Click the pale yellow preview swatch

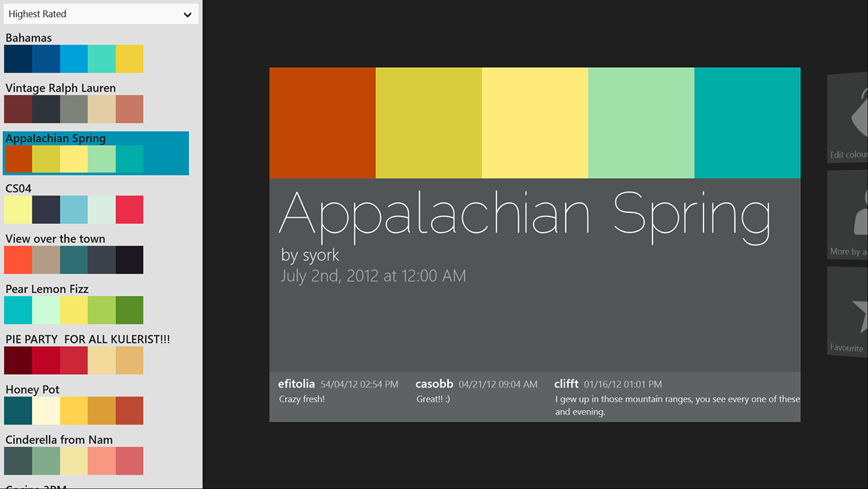tap(535, 123)
